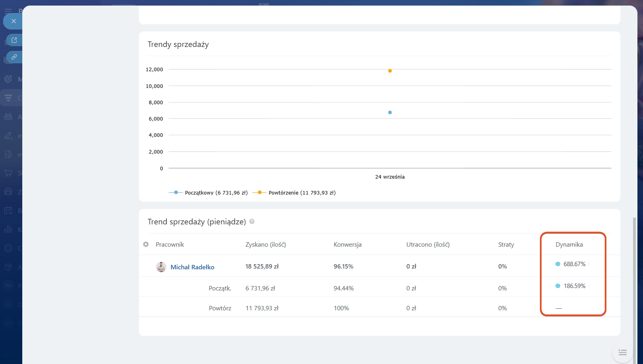The width and height of the screenshot is (643, 364).
Task: Open the shopping cart section in sidebar
Action: click(8, 173)
